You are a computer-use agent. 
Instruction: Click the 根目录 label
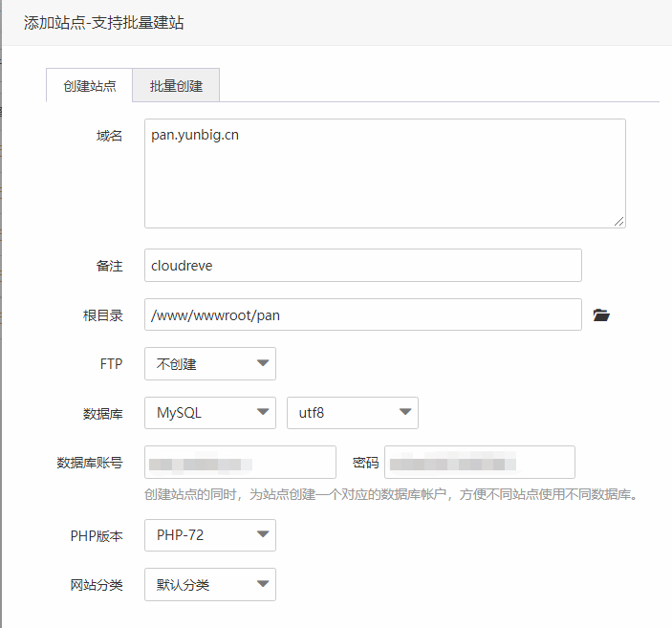(x=103, y=314)
